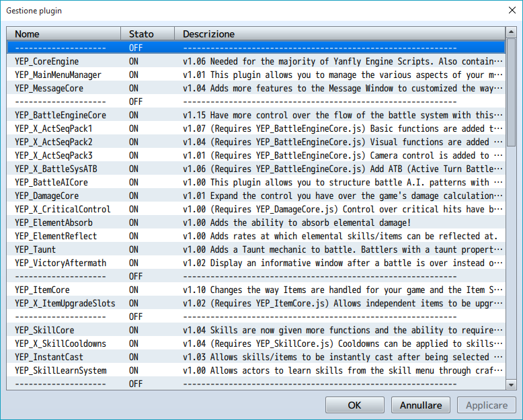
Task: Click ON status of YEP_BattleEngineCore
Action: tap(134, 115)
